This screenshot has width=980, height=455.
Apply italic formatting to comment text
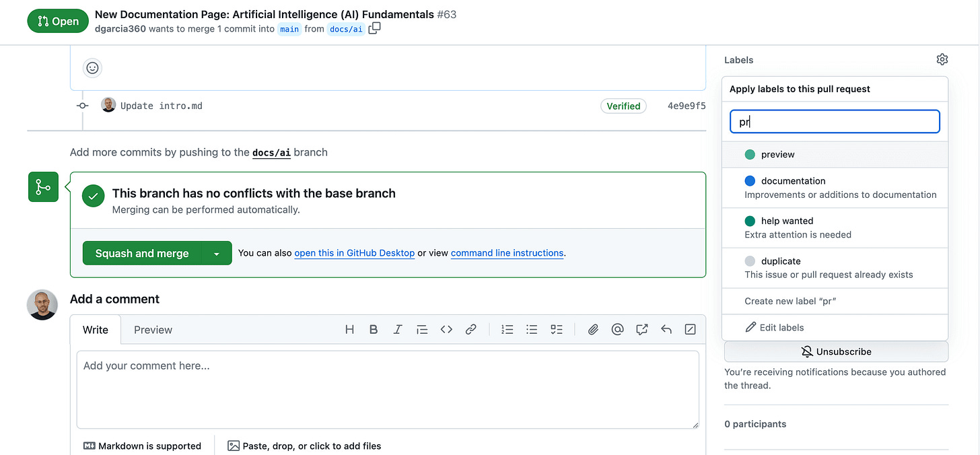coord(397,329)
